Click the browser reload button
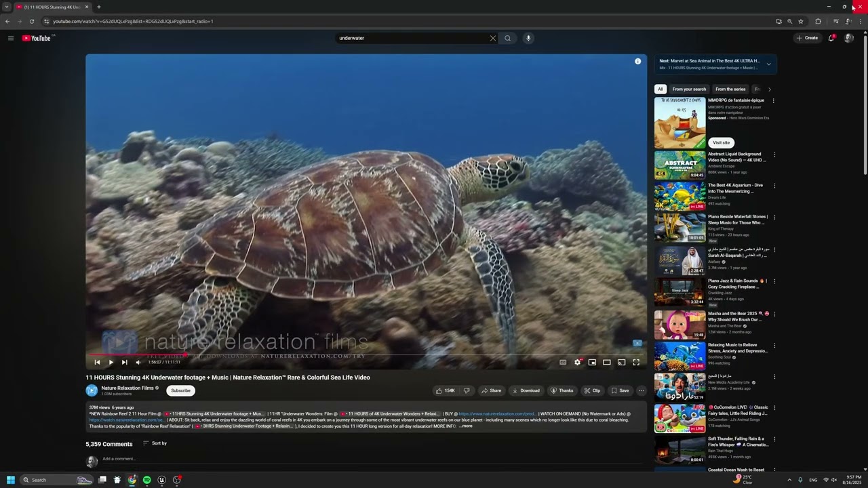868x488 pixels. point(31,21)
